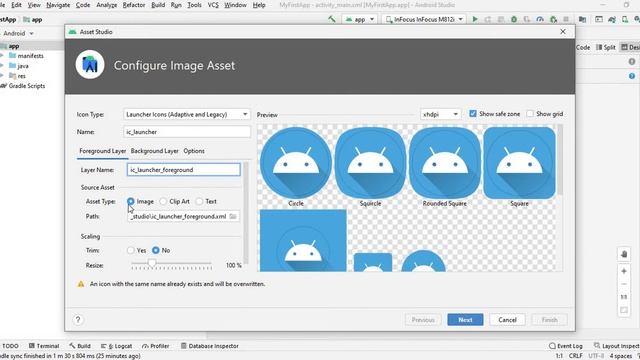
Task: Click the help question mark in Asset Studio
Action: (x=78, y=320)
